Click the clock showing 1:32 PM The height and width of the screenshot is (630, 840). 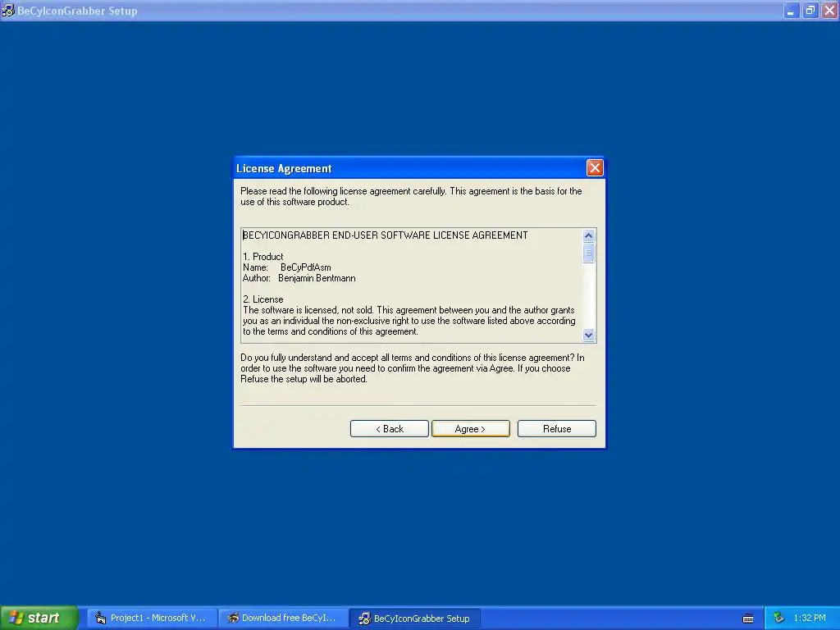810,618
